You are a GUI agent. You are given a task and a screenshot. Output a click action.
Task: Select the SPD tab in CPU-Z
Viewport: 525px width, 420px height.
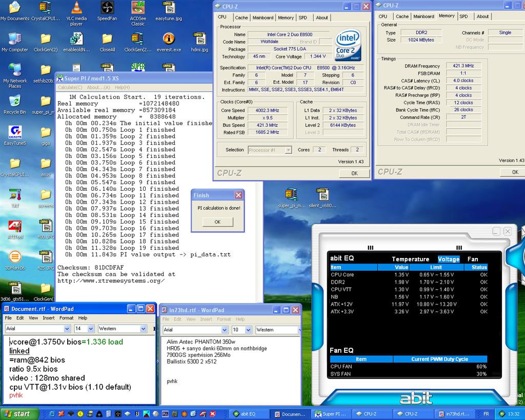click(303, 17)
